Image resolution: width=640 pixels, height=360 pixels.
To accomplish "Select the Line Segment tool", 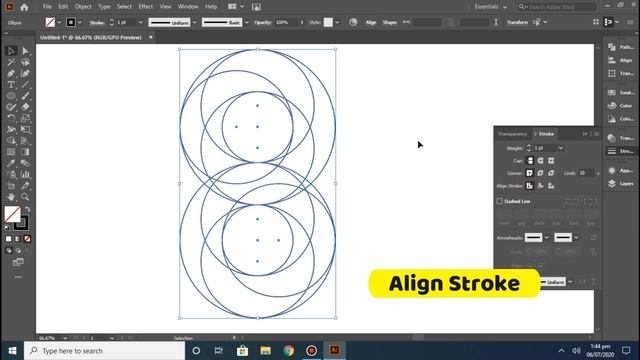I will (x=25, y=84).
